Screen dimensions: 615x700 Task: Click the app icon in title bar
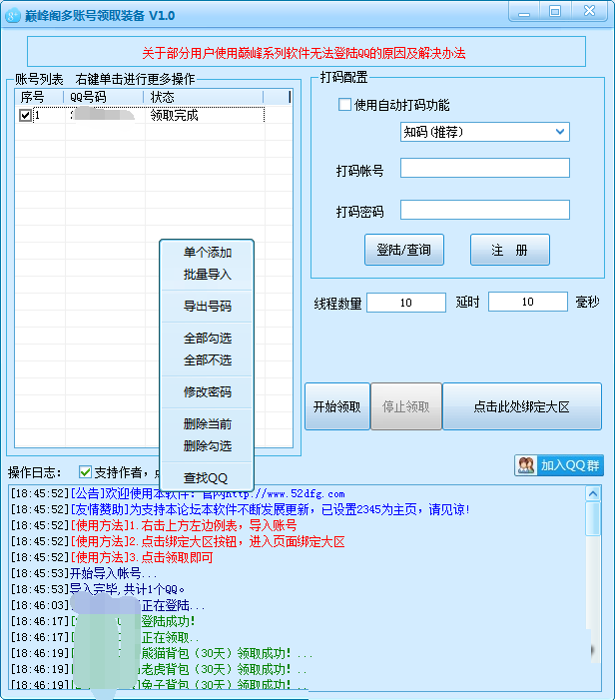coord(13,16)
